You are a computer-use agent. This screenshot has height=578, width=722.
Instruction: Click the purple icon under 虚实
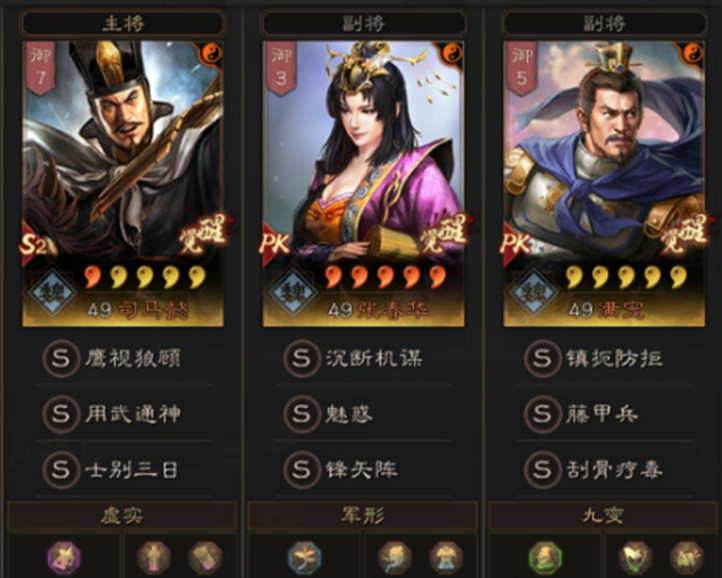tap(64, 558)
